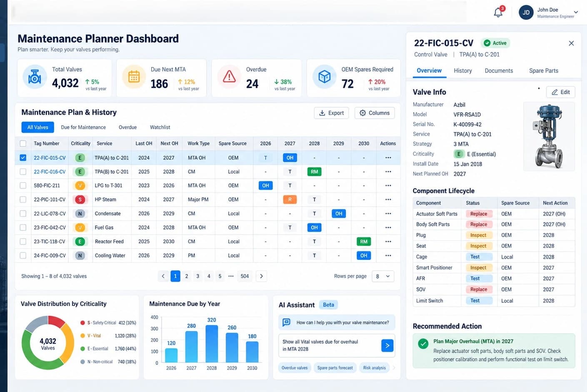This screenshot has height=392, width=587.
Task: Click the E criticality badge for 22-FIC-015-CV
Action: coord(80,158)
